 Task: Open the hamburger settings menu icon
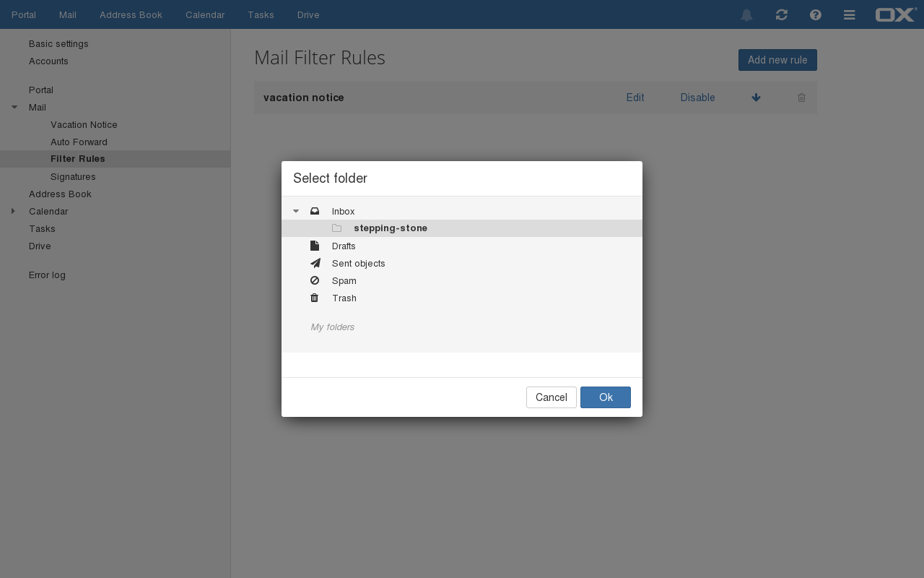pyautogui.click(x=849, y=15)
